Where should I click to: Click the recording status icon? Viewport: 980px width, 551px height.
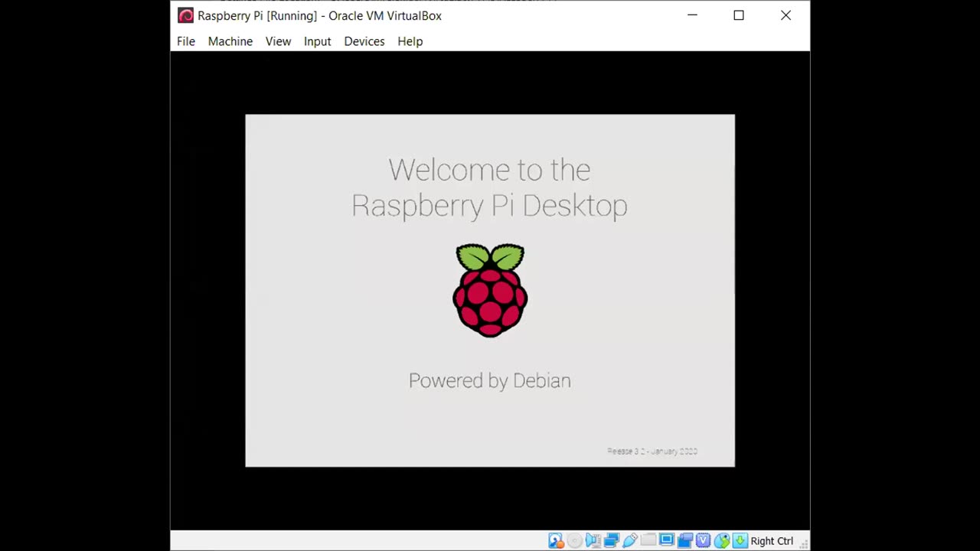point(685,541)
